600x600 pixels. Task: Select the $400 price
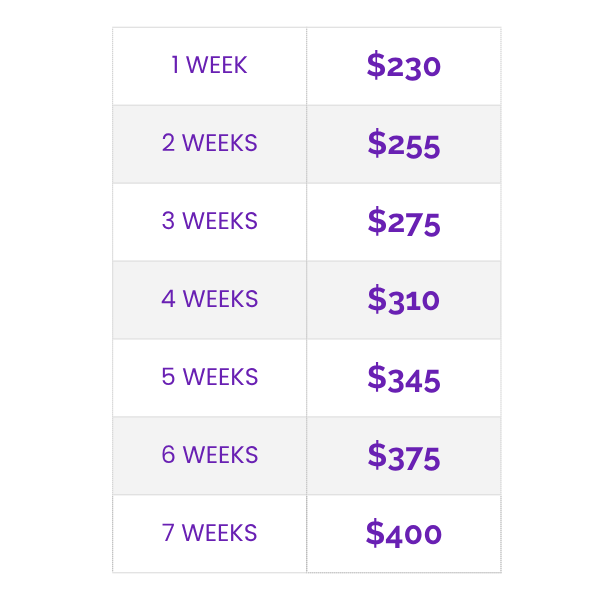(x=403, y=533)
